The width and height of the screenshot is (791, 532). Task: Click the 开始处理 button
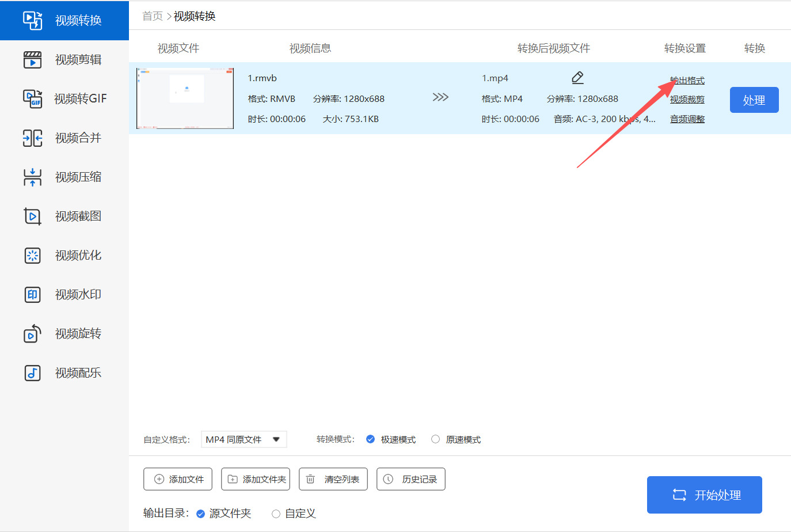704,494
